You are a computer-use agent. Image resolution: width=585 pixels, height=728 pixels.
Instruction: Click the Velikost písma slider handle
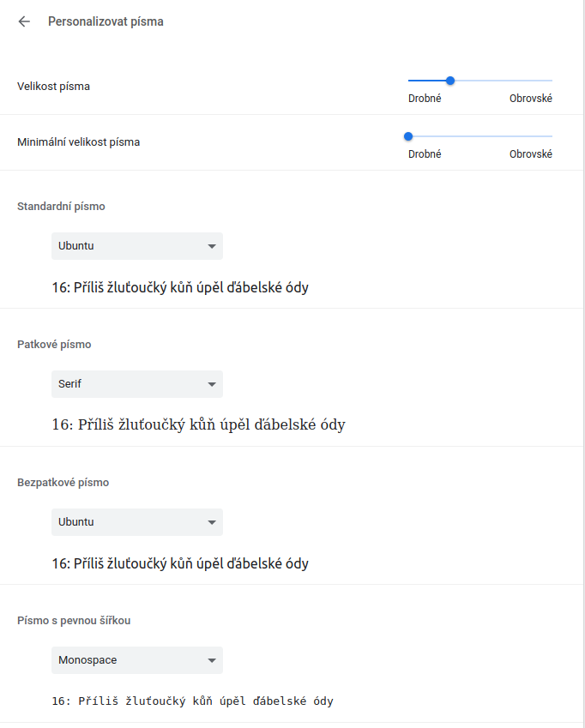pos(449,81)
